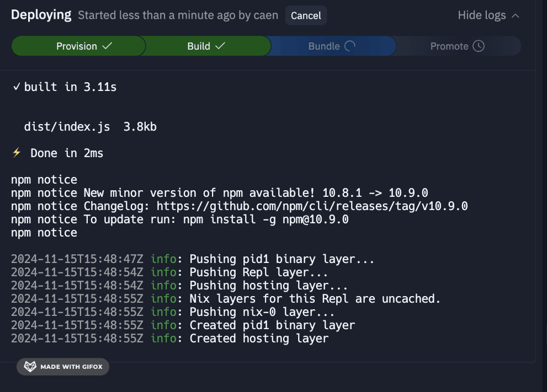Click the Made with Gifox text

point(71,367)
